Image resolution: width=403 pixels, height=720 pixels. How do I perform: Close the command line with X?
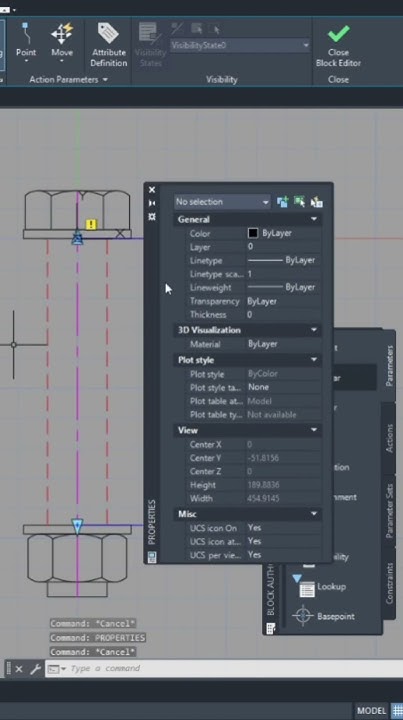18,669
